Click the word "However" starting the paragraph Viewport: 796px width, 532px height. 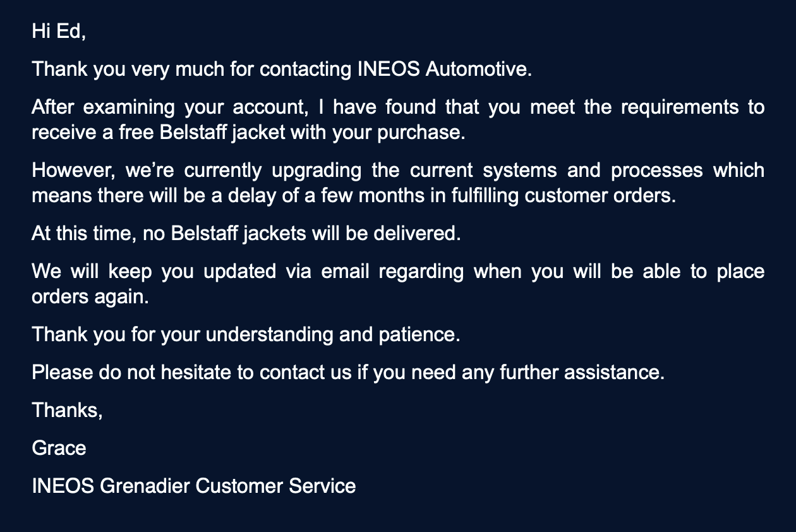[73, 171]
